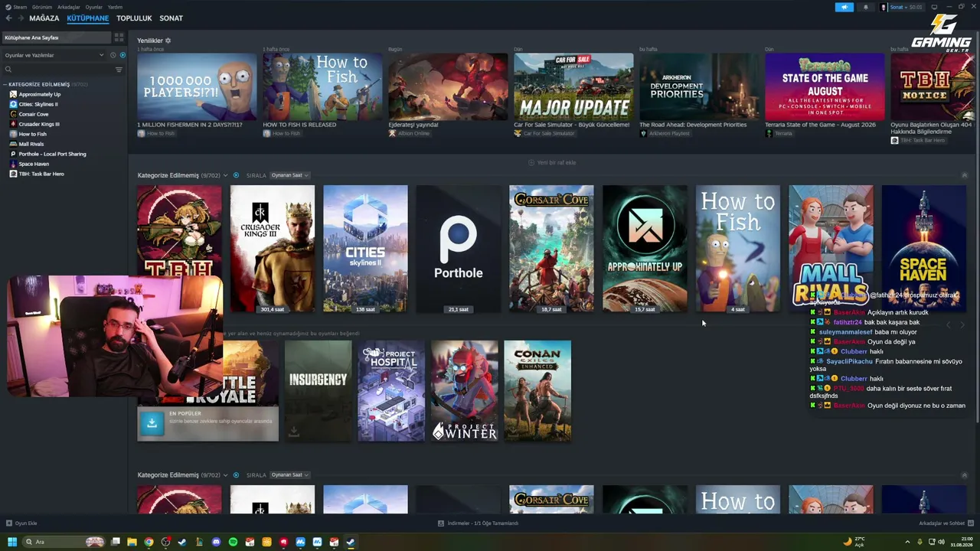
Task: Expand the Oyunlar ve Yazılımlar dropdown
Action: 54,55
